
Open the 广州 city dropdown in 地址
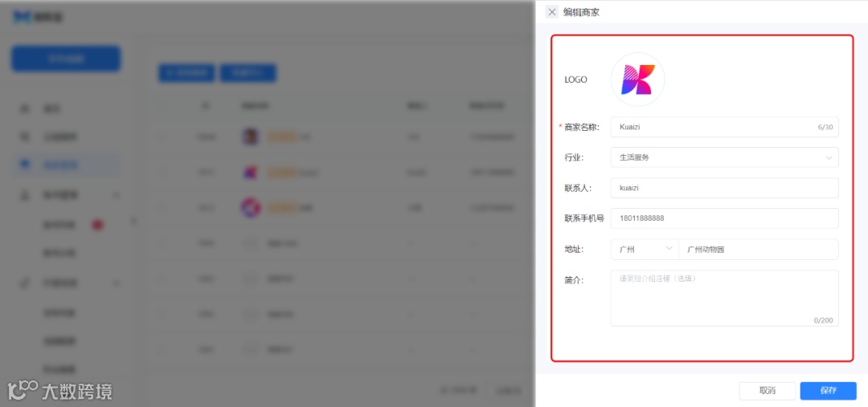click(645, 250)
